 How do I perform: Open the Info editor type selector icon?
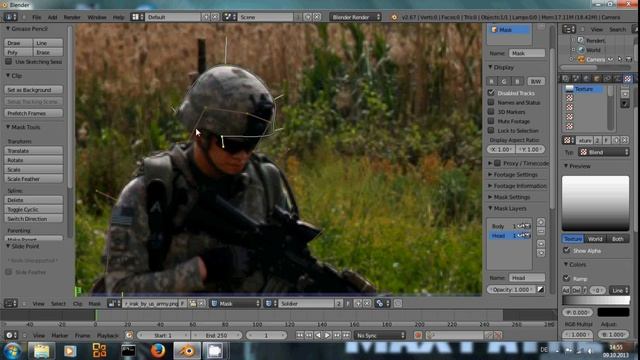click(10, 17)
